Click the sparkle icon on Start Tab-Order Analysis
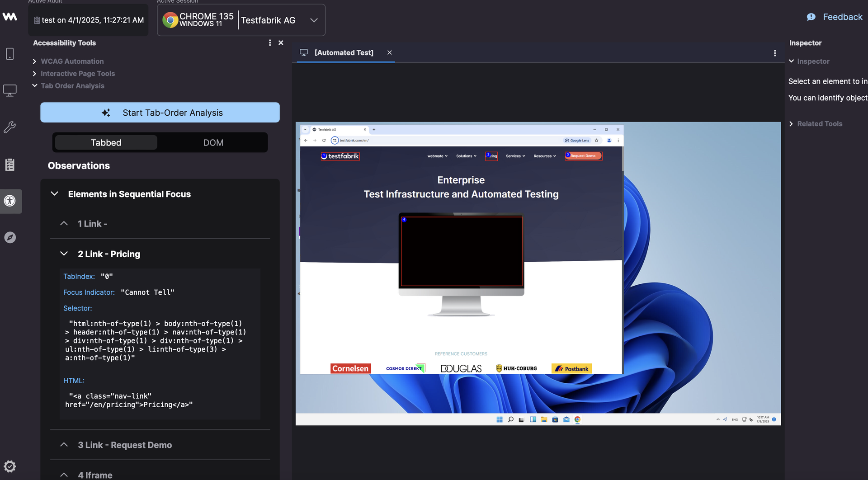 pyautogui.click(x=106, y=113)
